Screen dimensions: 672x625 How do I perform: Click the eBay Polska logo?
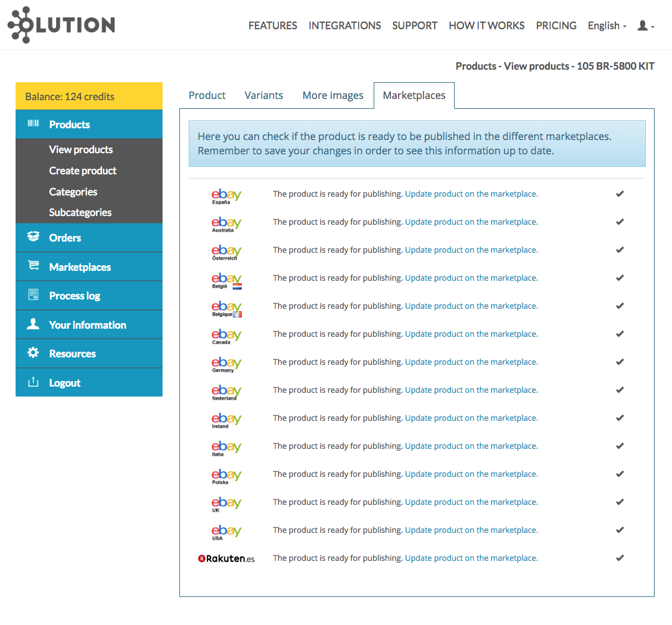[x=226, y=476]
